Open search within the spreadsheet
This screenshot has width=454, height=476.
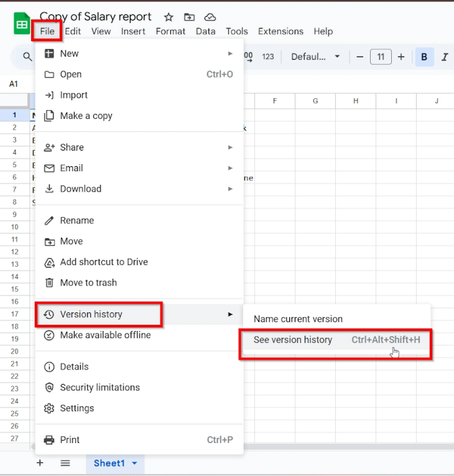27,57
